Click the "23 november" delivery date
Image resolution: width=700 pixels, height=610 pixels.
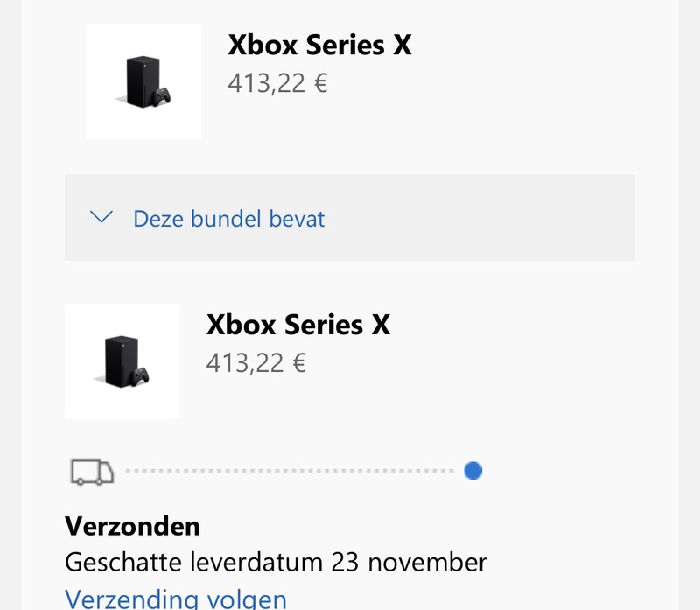(409, 561)
